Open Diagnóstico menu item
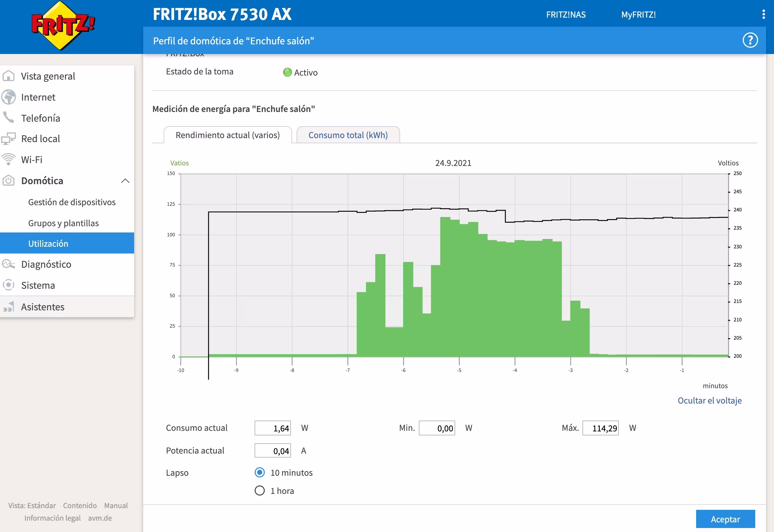Viewport: 774px width, 532px height. pyautogui.click(x=67, y=264)
